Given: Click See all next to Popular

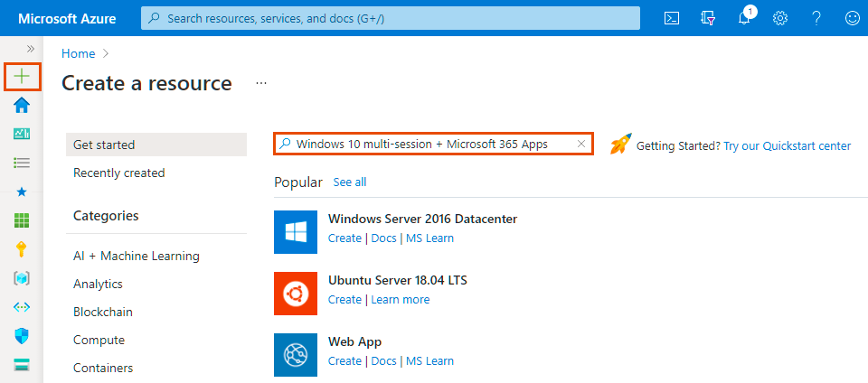Looking at the screenshot, I should pyautogui.click(x=350, y=182).
